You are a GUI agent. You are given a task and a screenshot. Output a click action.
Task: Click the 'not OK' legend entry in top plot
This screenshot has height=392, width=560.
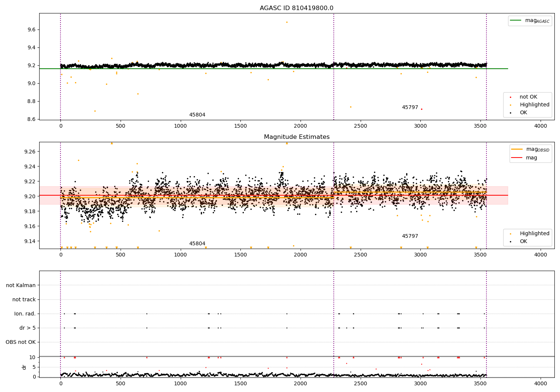[x=523, y=97]
